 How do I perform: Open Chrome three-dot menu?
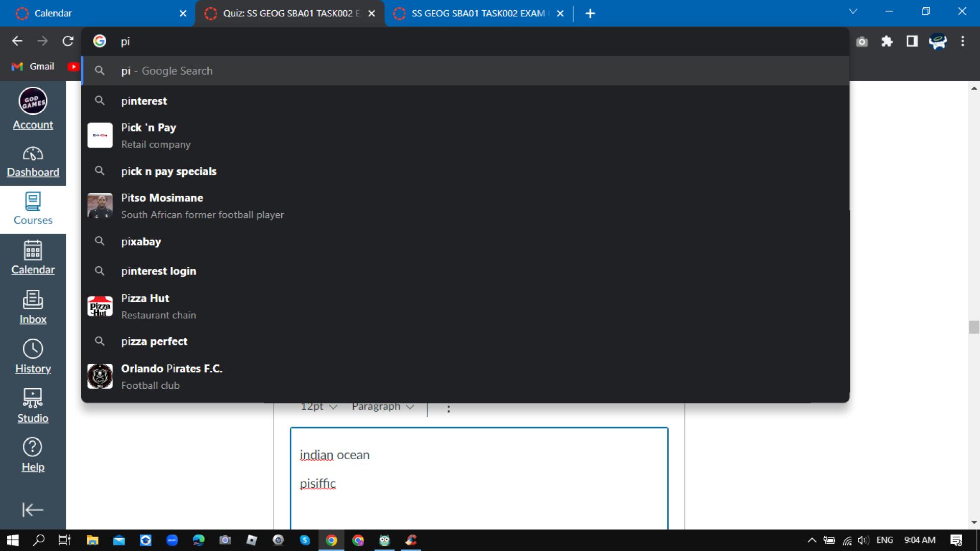pyautogui.click(x=963, y=41)
